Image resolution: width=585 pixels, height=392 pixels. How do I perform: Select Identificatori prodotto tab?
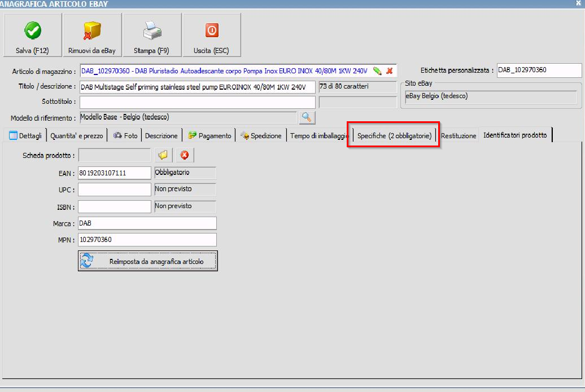click(515, 135)
